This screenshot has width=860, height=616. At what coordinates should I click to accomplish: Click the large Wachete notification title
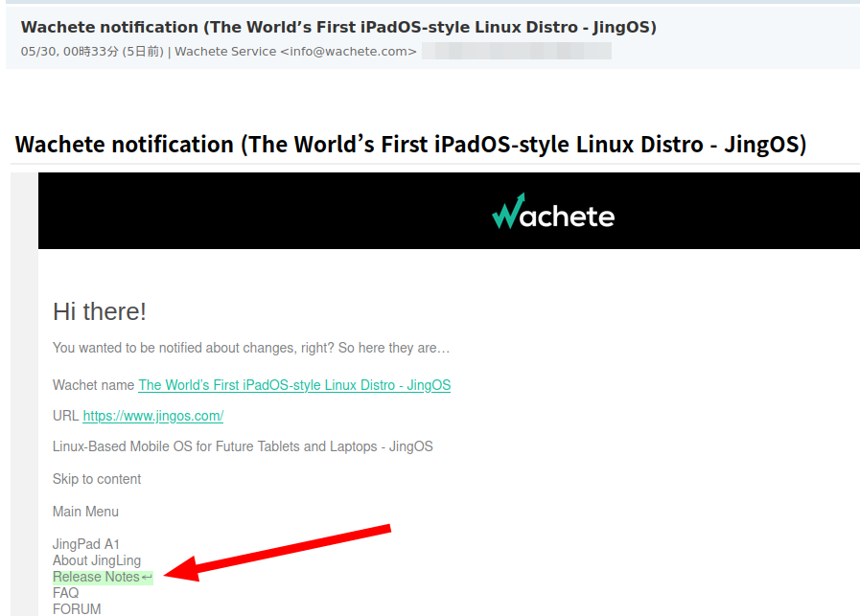click(x=410, y=145)
